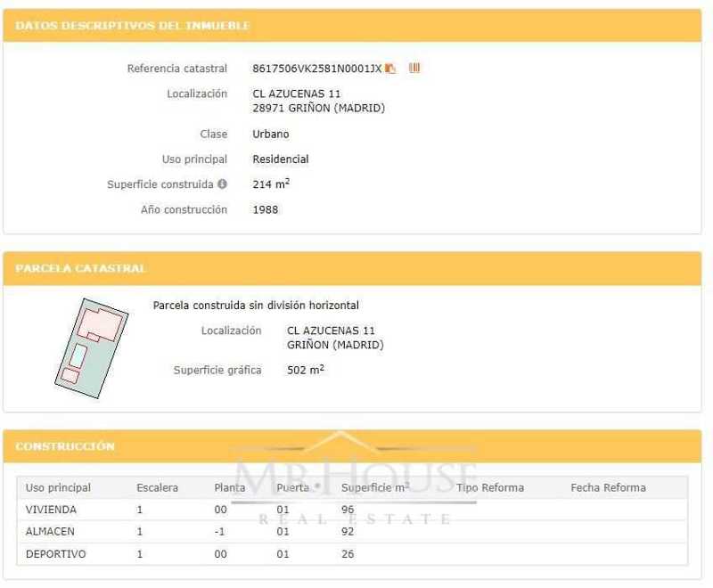Click the Fecha Reforma column header

pos(608,487)
